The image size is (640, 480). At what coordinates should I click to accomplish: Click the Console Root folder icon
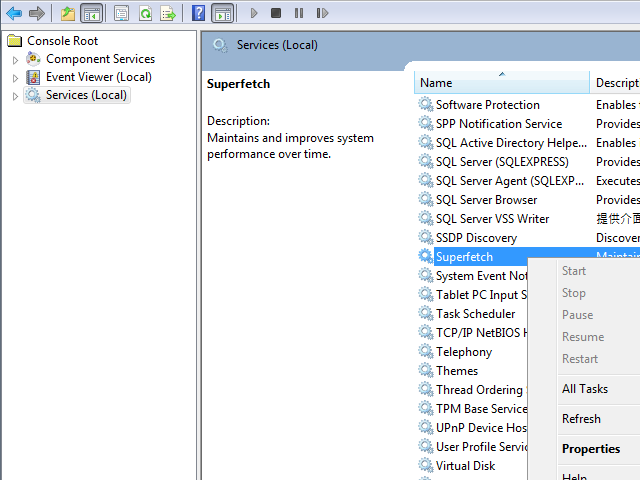point(15,41)
